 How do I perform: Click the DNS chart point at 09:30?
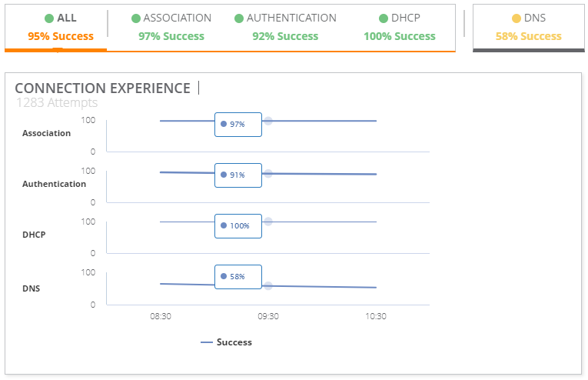[x=268, y=285]
